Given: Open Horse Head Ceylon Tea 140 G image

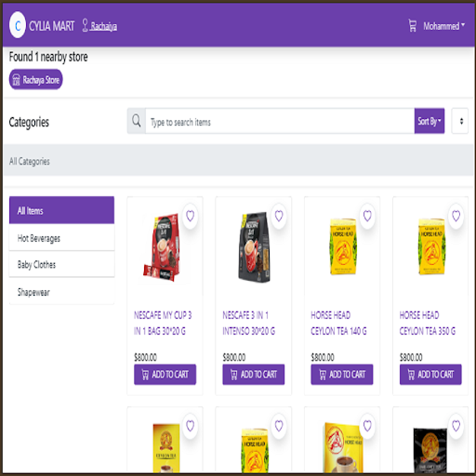Looking at the screenshot, I should tap(343, 246).
